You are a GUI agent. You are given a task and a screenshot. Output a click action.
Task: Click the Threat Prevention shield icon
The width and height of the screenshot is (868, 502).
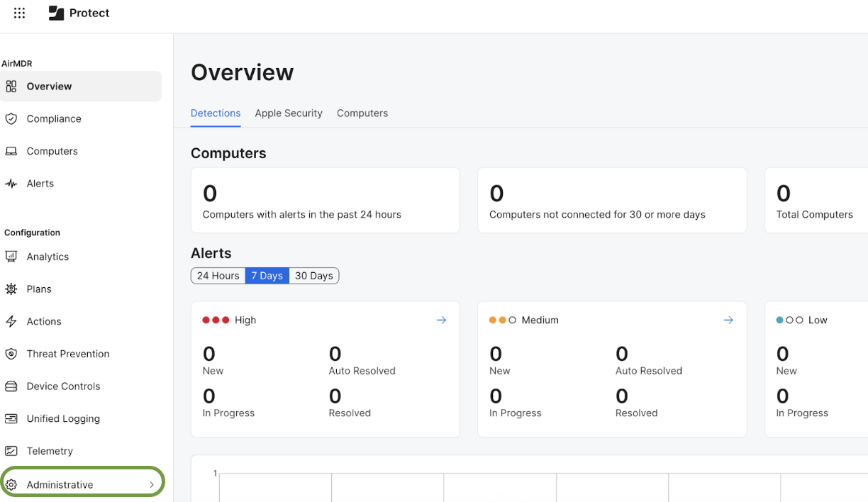(x=11, y=354)
